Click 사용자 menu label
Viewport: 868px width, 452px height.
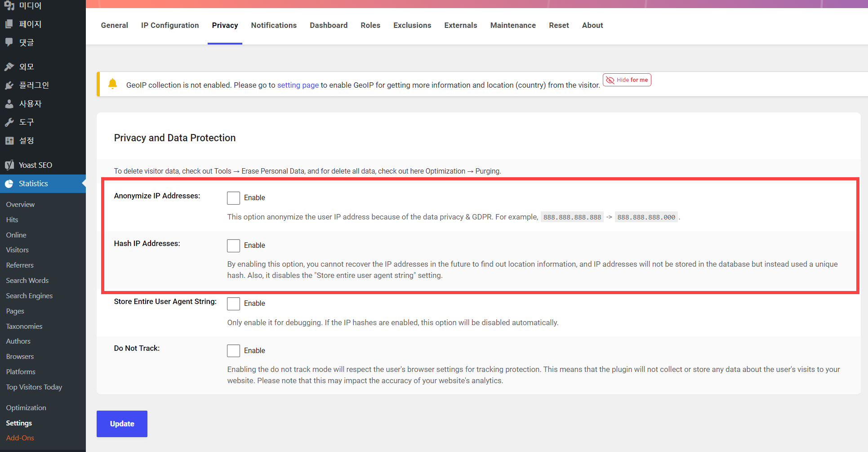pyautogui.click(x=30, y=103)
